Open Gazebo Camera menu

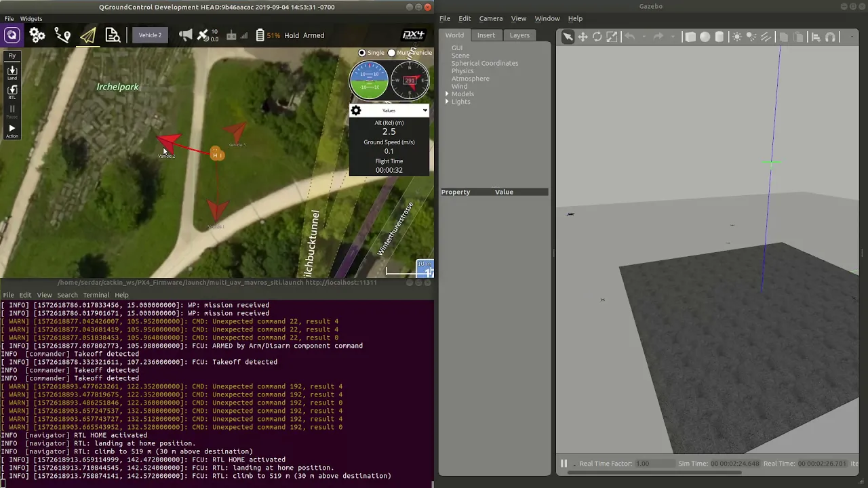coord(491,18)
